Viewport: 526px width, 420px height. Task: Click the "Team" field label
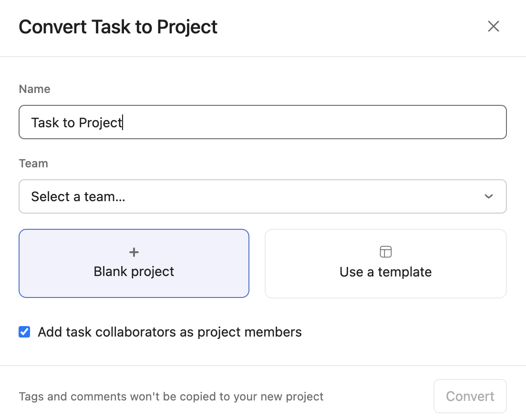[33, 164]
